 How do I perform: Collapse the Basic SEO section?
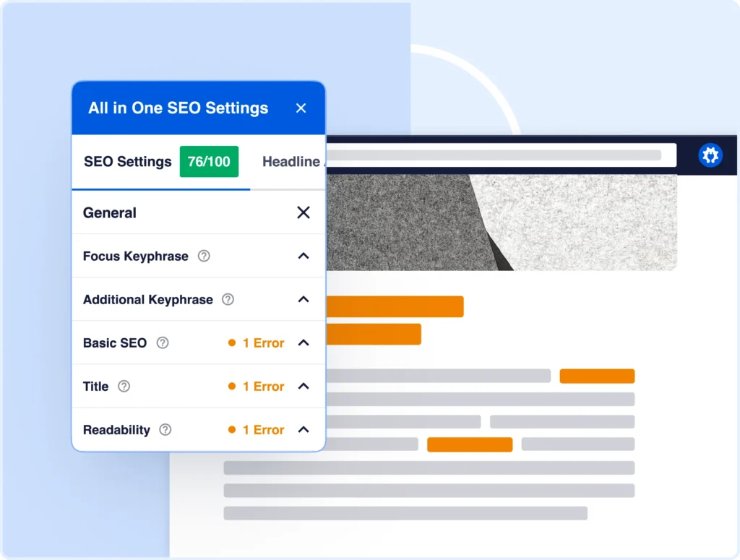[x=304, y=343]
